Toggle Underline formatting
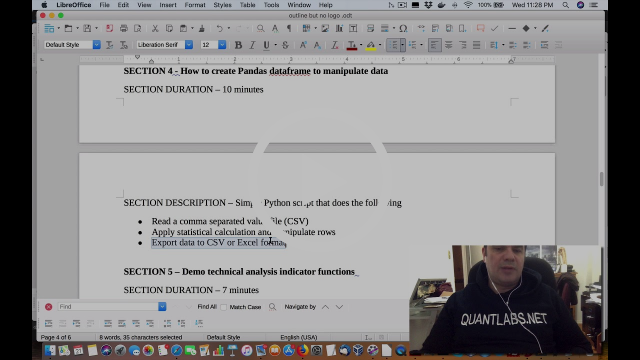640x360 pixels. tap(266, 45)
